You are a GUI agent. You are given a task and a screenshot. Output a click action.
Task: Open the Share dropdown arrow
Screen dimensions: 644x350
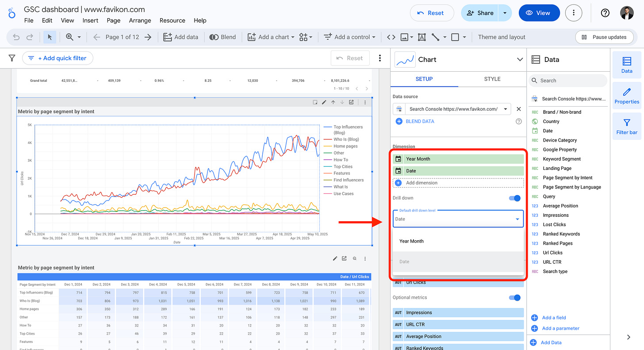(x=505, y=13)
